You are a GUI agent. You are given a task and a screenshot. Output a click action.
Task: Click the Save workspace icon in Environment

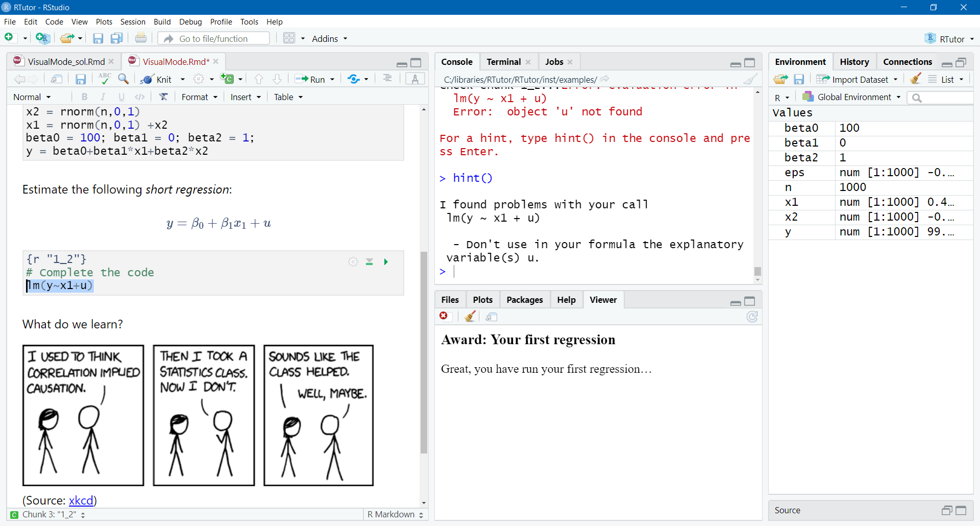(x=799, y=79)
